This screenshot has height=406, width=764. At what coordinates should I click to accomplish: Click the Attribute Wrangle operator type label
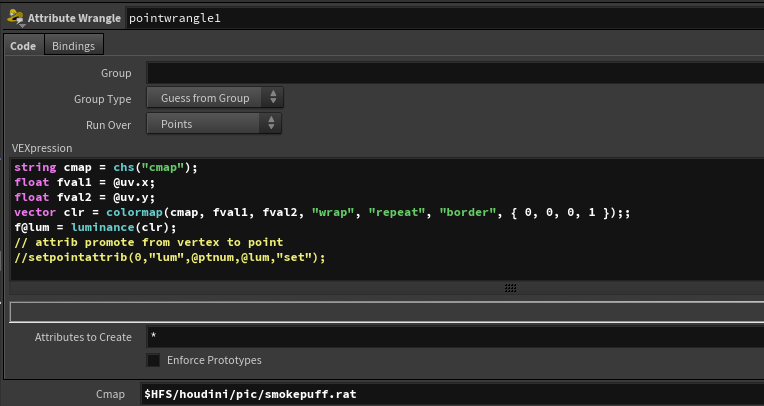pyautogui.click(x=74, y=18)
